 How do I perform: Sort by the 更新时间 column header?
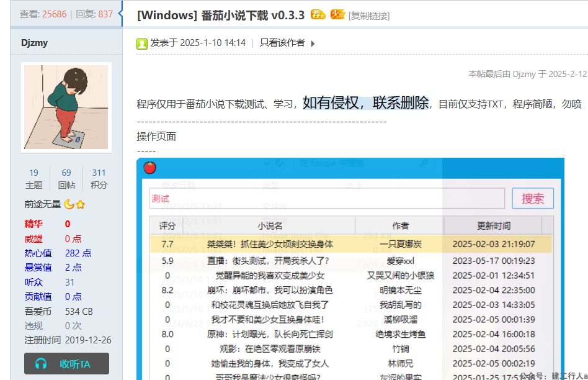(x=494, y=225)
